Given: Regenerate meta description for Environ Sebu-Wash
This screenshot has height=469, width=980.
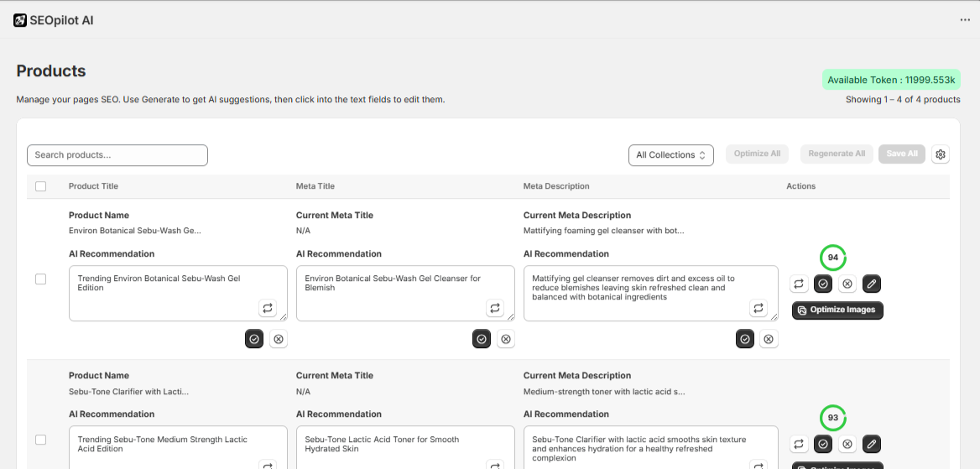Looking at the screenshot, I should [x=758, y=308].
